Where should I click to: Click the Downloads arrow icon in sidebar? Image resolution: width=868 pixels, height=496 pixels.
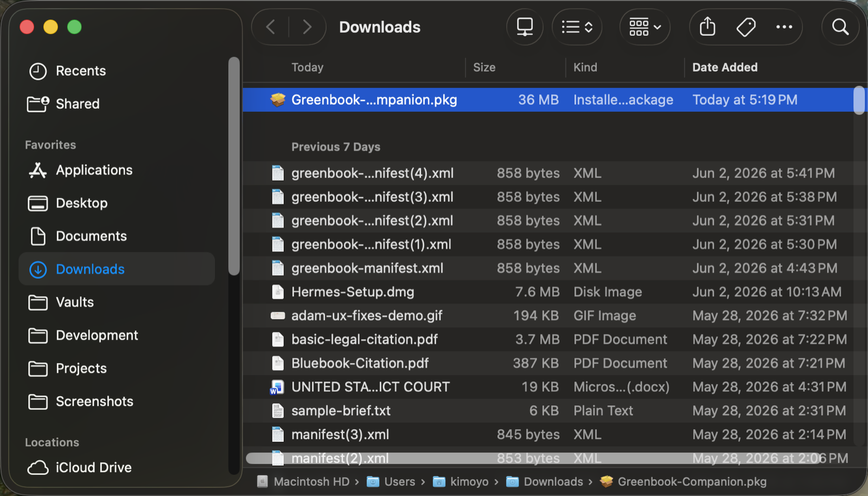coord(38,269)
